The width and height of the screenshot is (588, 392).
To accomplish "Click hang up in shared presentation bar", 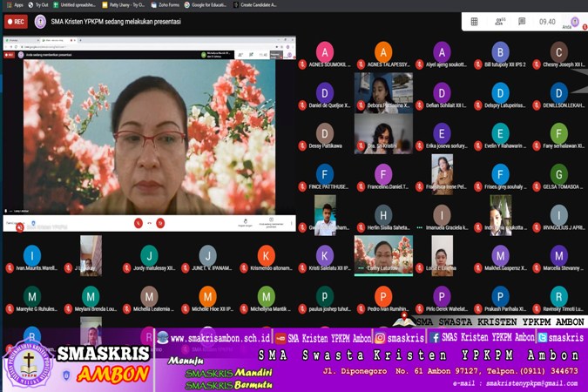I will click(149, 223).
